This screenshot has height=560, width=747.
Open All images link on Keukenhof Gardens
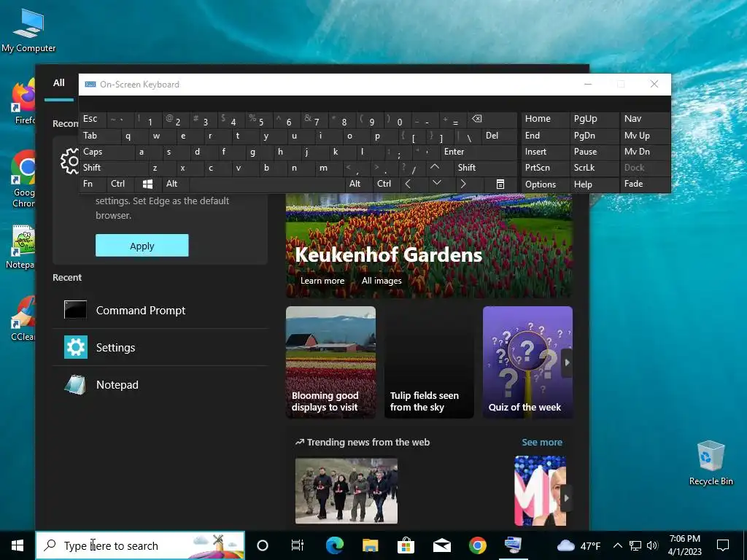click(382, 281)
